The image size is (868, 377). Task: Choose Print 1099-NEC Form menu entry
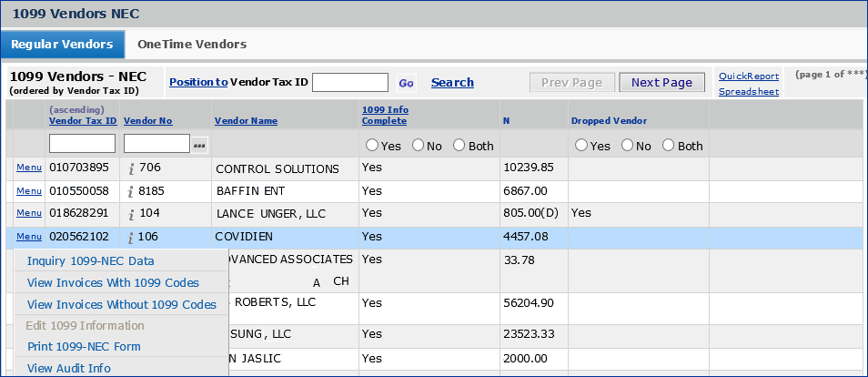pos(84,347)
